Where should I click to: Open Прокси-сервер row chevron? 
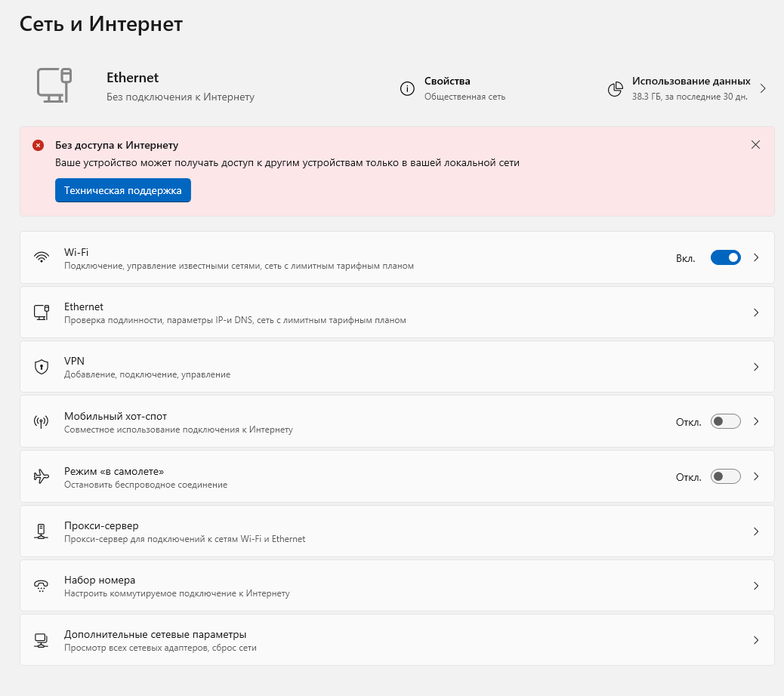756,531
